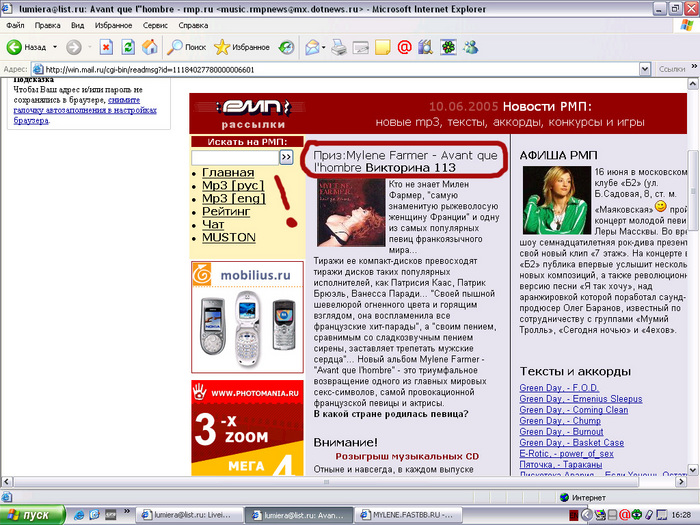Open the Главная link in sidebar

(228, 172)
